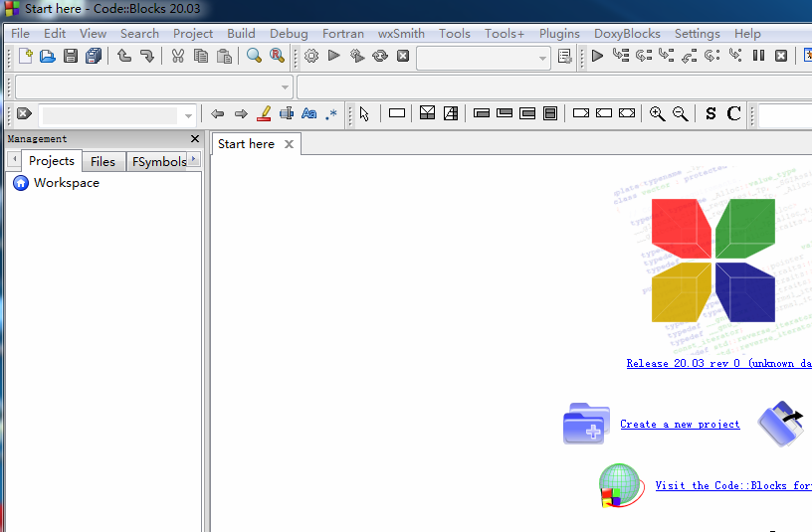Switch to the FSymbols tab
This screenshot has height=532, width=812.
tap(159, 161)
